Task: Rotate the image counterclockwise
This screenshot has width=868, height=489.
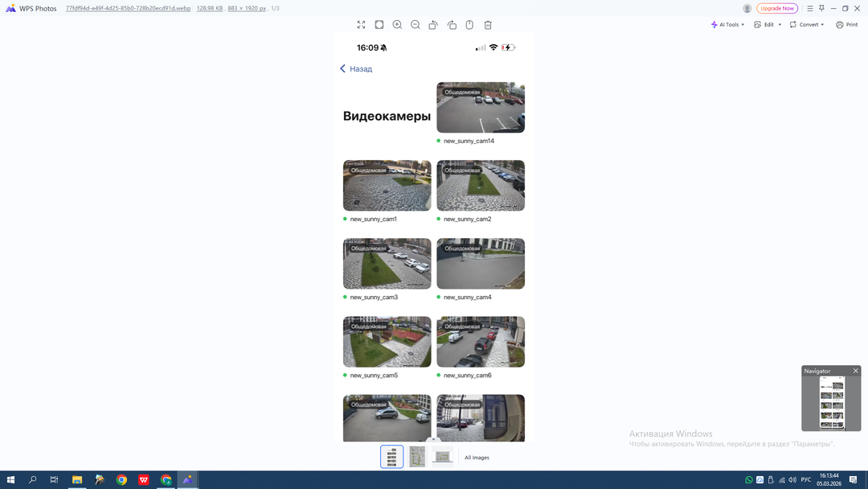Action: (x=433, y=25)
